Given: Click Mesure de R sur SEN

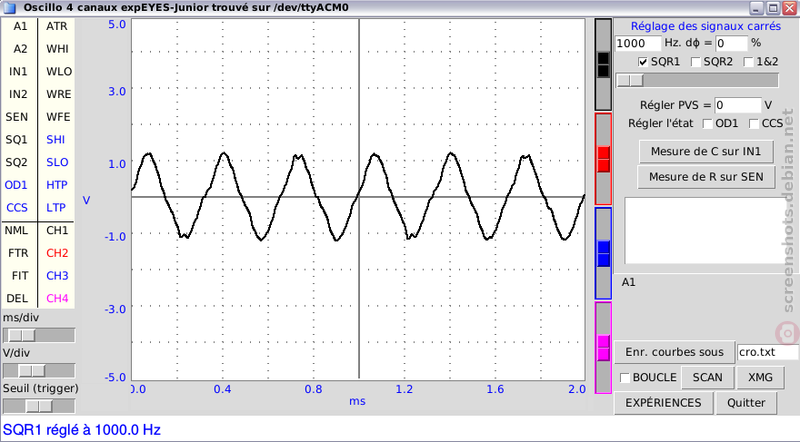Looking at the screenshot, I should [x=706, y=177].
